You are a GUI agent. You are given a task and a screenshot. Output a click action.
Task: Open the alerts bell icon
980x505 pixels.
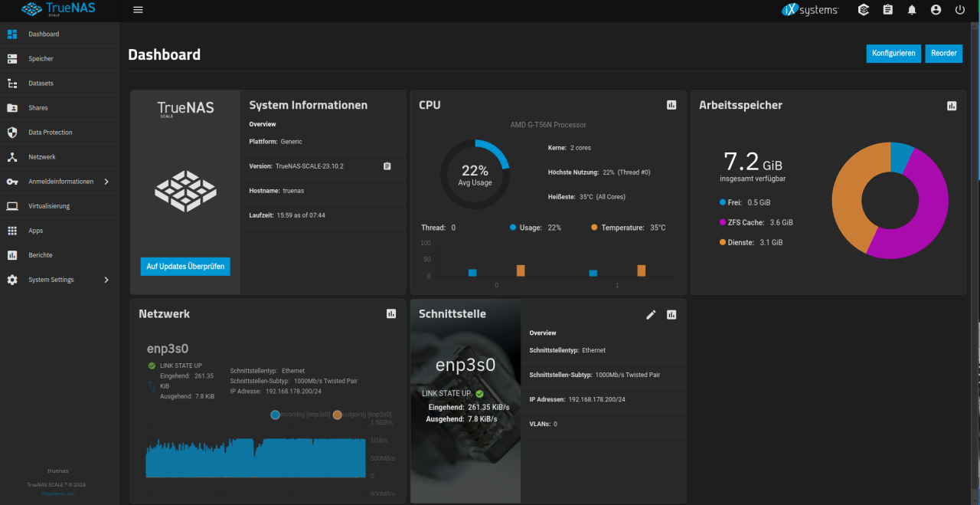(x=912, y=10)
